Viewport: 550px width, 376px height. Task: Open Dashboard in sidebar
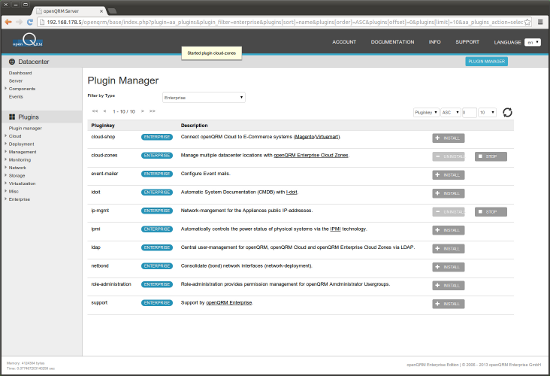tap(20, 73)
